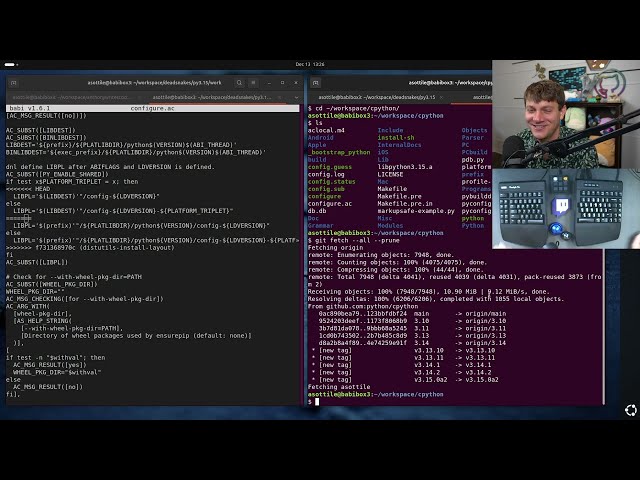640x480 pixels.
Task: Click "libpython3.15.a" in the ls output
Action: click(x=405, y=167)
